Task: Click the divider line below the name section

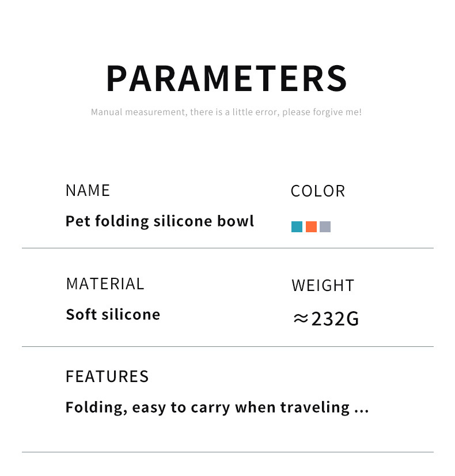Action: point(227,248)
